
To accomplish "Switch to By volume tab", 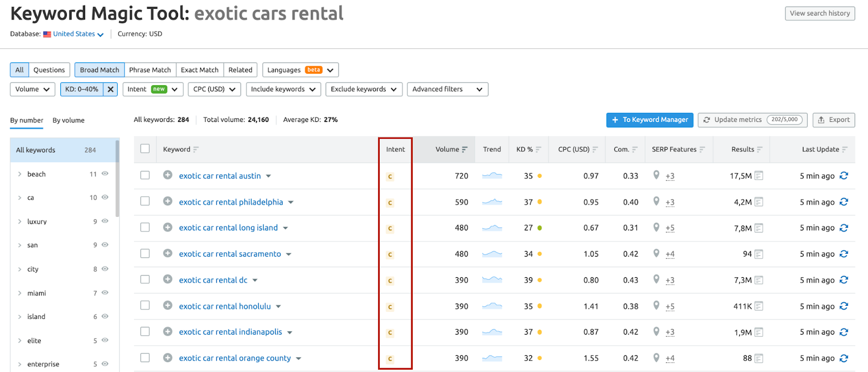I will point(68,120).
